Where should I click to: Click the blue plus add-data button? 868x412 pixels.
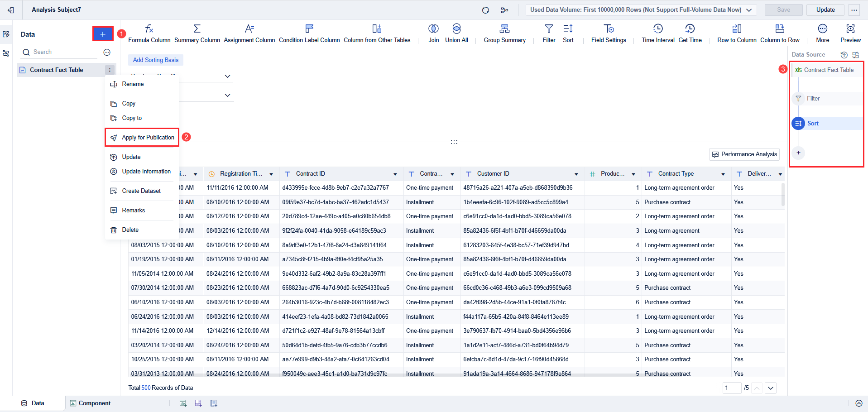point(103,34)
